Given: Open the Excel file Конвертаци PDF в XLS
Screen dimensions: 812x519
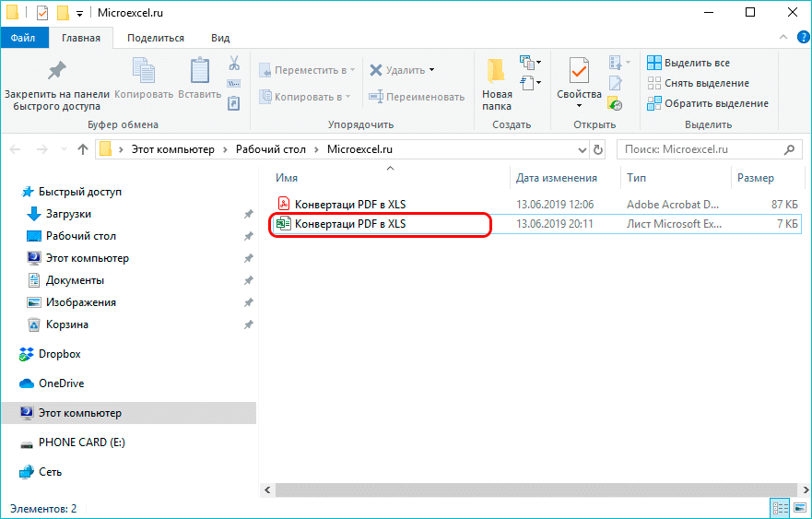Looking at the screenshot, I should coord(350,224).
